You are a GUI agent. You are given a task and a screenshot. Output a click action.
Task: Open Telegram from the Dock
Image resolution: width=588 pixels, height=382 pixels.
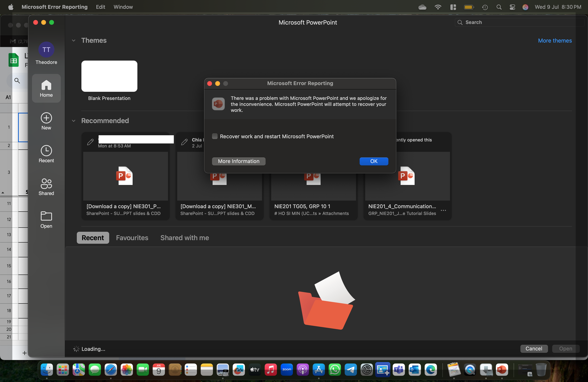point(351,369)
